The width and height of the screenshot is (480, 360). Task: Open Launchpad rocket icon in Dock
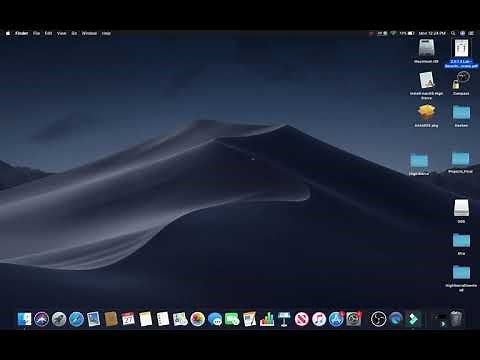(x=59, y=319)
